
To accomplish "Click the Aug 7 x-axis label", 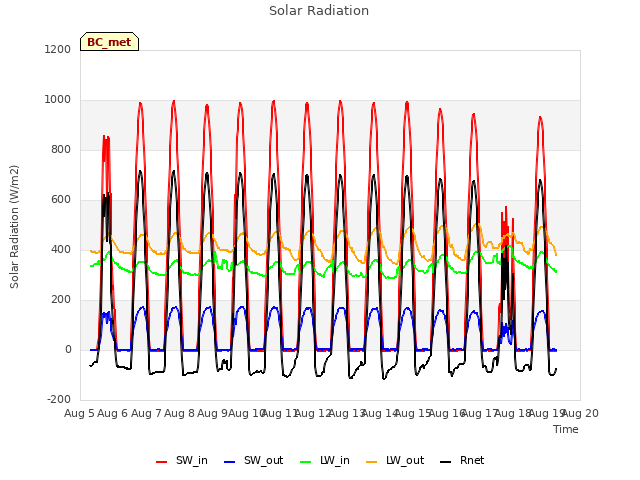I will coord(146,413).
